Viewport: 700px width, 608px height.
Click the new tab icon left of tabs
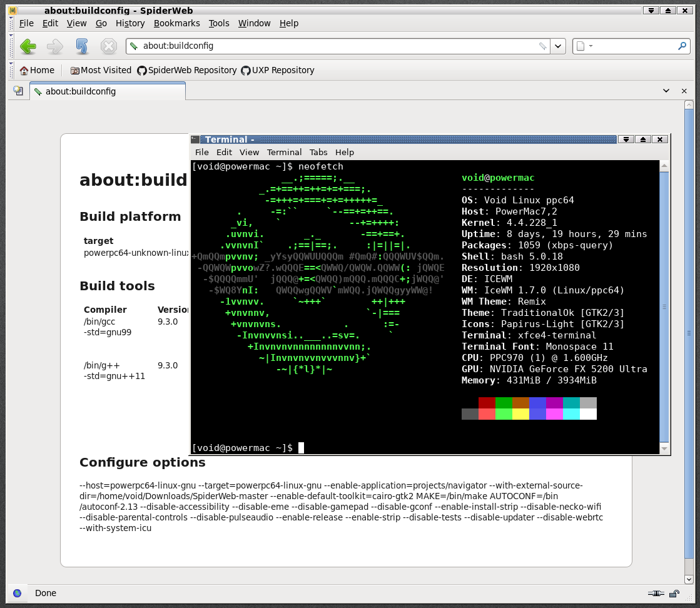pos(18,91)
